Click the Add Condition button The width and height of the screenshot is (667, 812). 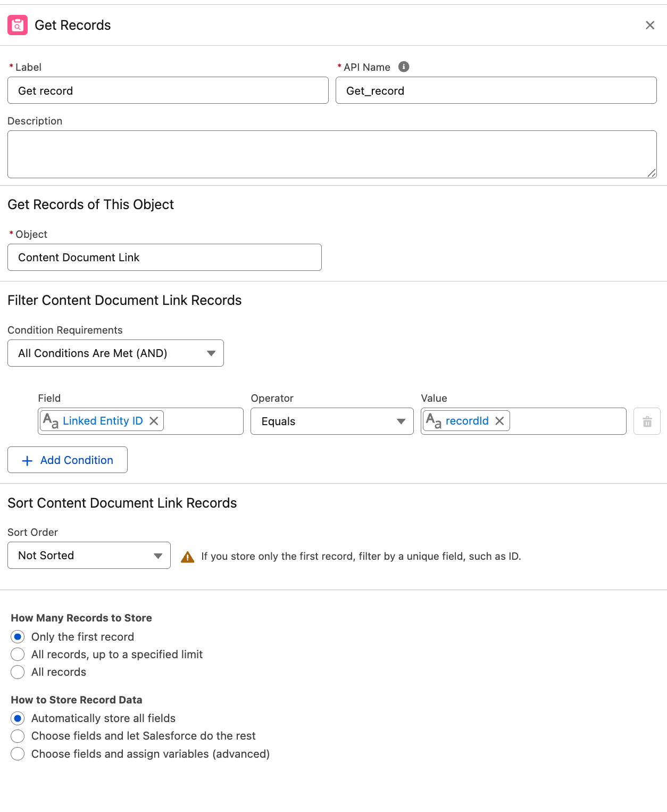pos(68,460)
